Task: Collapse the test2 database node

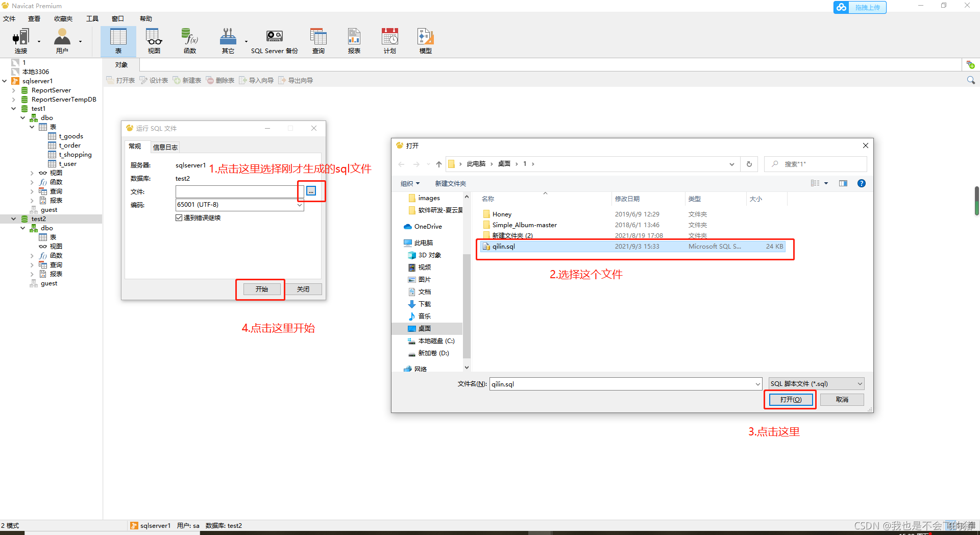Action: (x=14, y=219)
